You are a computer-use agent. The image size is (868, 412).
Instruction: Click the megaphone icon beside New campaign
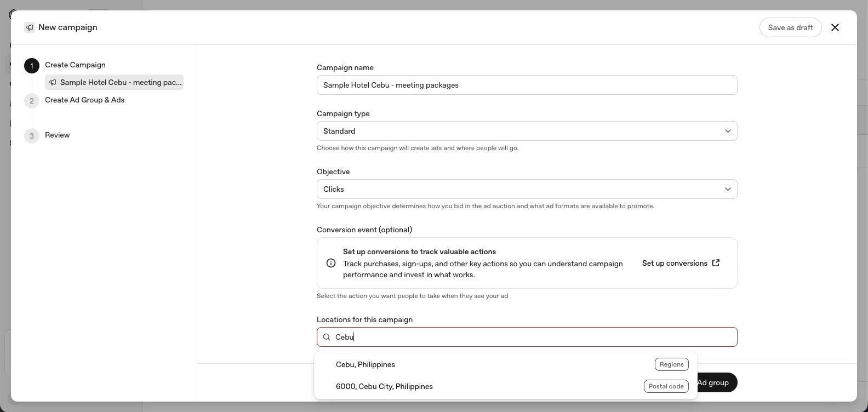coord(30,27)
